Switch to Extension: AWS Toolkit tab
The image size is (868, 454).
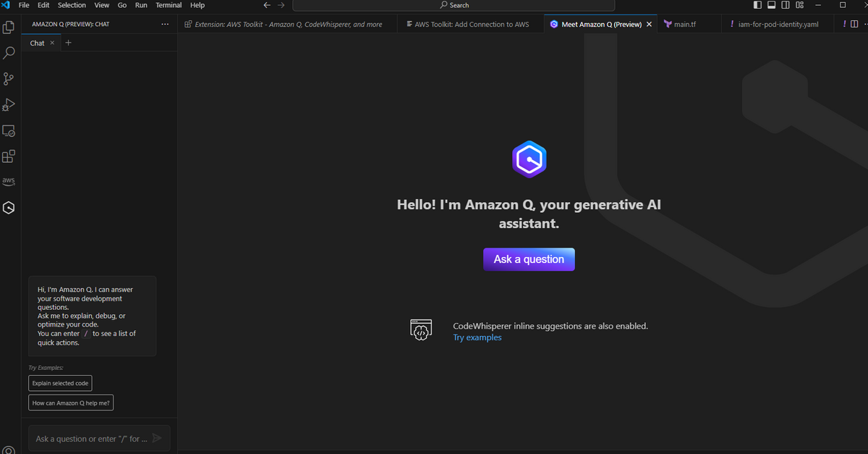click(x=288, y=24)
